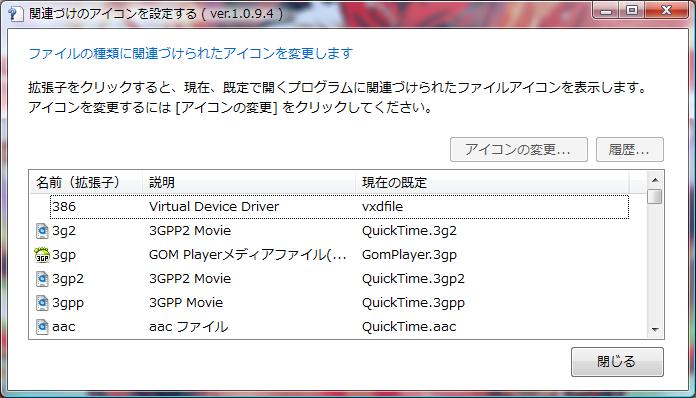The width and height of the screenshot is (696, 398).
Task: Click the QuickTime icon beside 3gpp
Action: 42,303
